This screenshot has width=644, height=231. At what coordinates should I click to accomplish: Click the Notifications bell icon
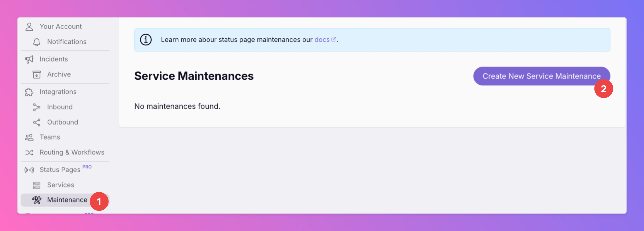pos(37,42)
